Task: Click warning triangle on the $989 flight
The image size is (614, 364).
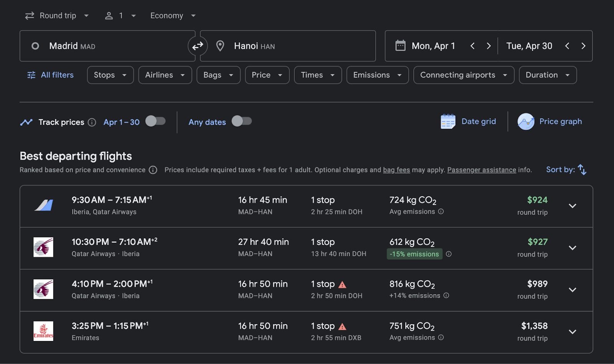Action: [342, 285]
